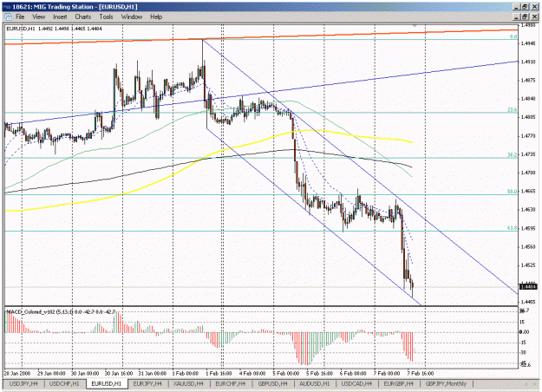This screenshot has width=542, height=392.
Task: Click the 0.0 Fibonacci level label
Action: tap(513, 36)
